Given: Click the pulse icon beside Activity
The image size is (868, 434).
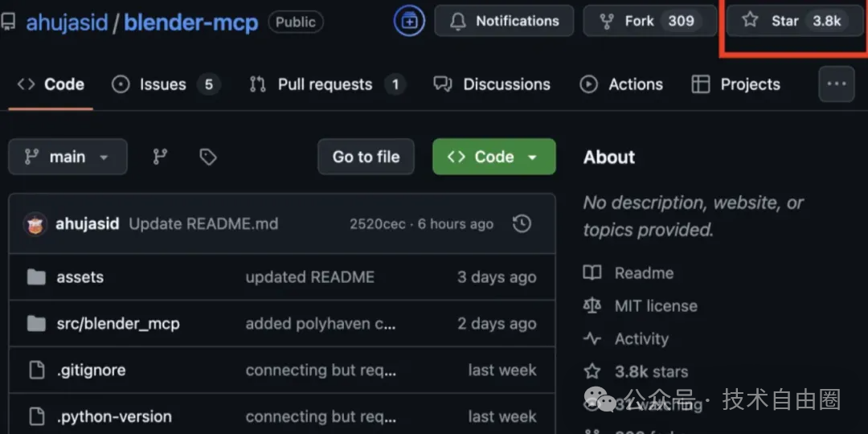Looking at the screenshot, I should 592,339.
